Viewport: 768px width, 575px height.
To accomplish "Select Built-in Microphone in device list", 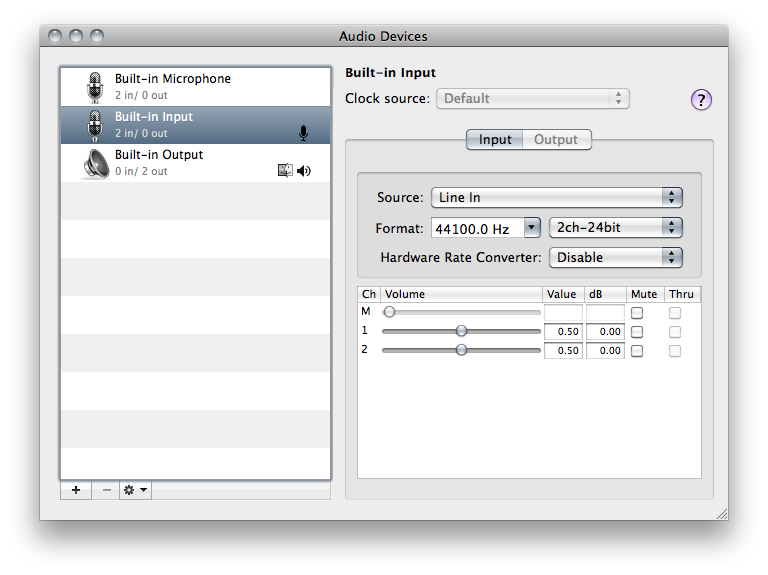I will (195, 87).
